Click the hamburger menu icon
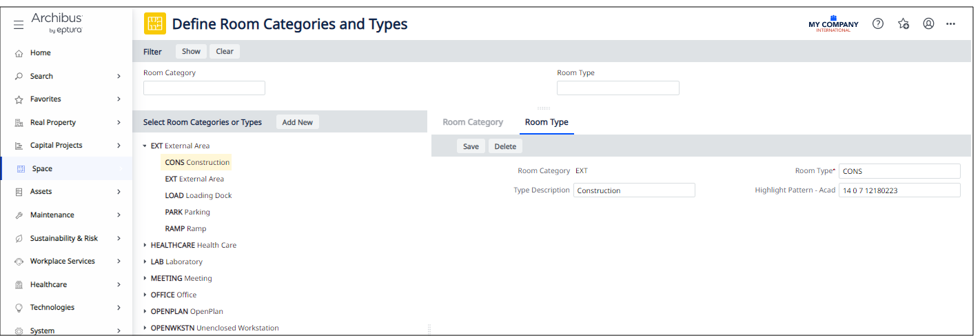Viewport: 980px width, 336px height. (19, 25)
